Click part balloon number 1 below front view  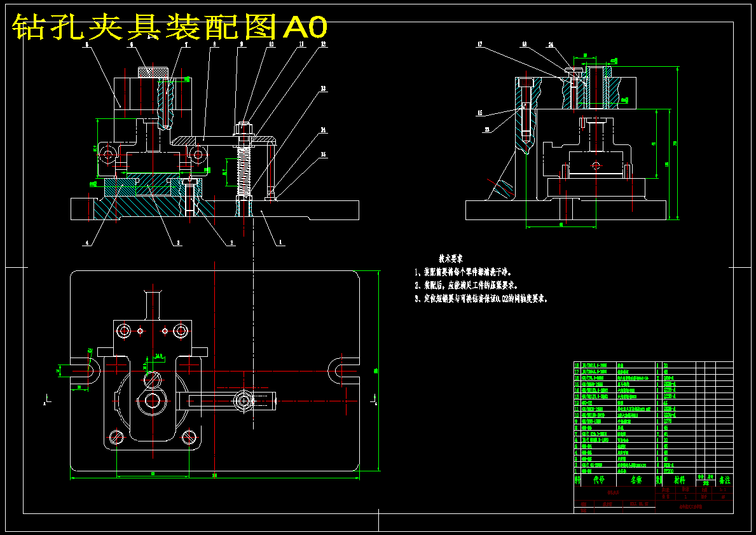280,243
